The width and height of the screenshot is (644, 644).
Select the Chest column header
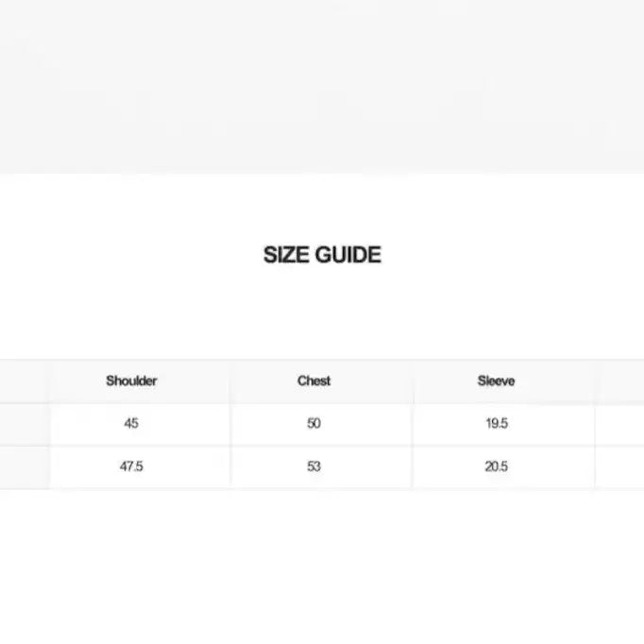(314, 381)
